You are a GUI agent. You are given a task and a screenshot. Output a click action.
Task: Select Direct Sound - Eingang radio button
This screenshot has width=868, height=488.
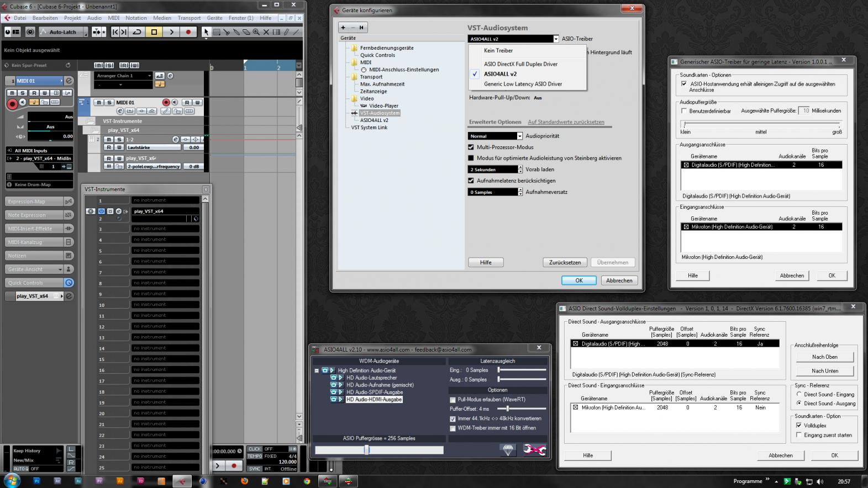coord(799,394)
